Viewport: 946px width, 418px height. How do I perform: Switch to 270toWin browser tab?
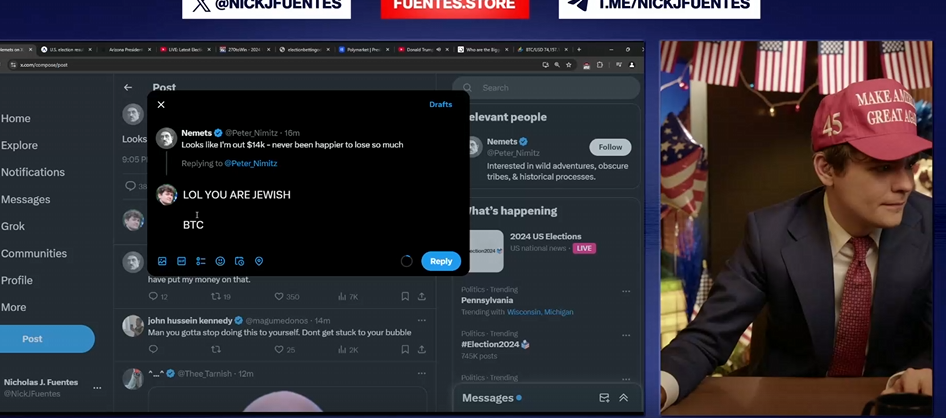pyautogui.click(x=244, y=49)
